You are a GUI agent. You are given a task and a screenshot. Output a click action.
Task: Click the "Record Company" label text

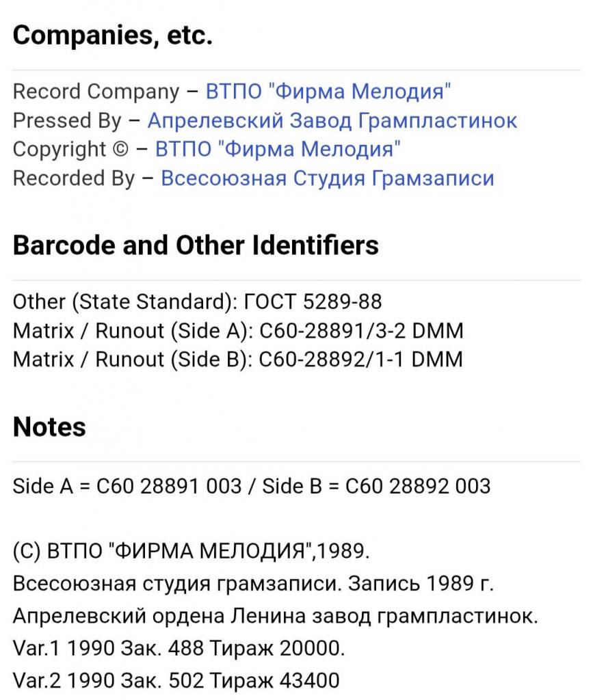click(96, 92)
